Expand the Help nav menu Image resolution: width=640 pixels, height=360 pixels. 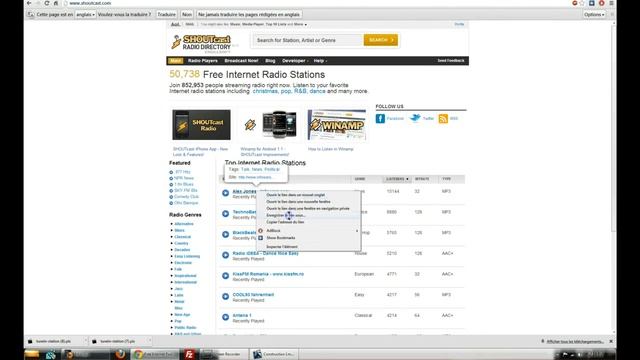[x=320, y=61]
